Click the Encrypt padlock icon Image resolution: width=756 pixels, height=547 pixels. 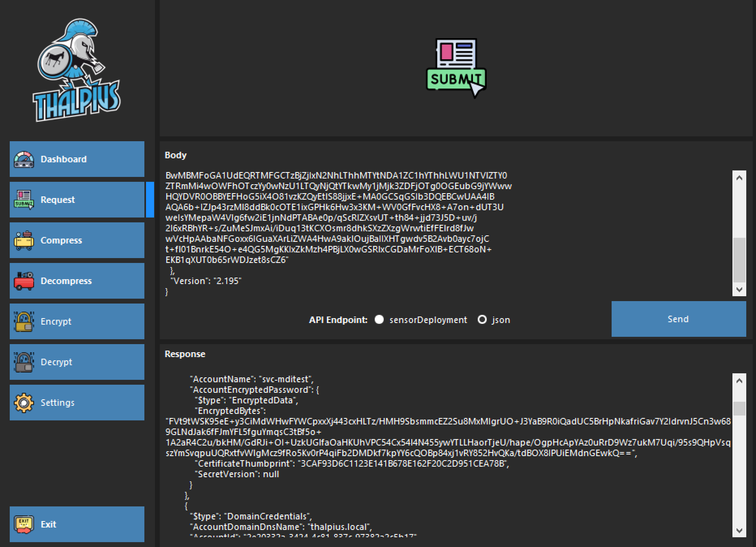coord(24,321)
